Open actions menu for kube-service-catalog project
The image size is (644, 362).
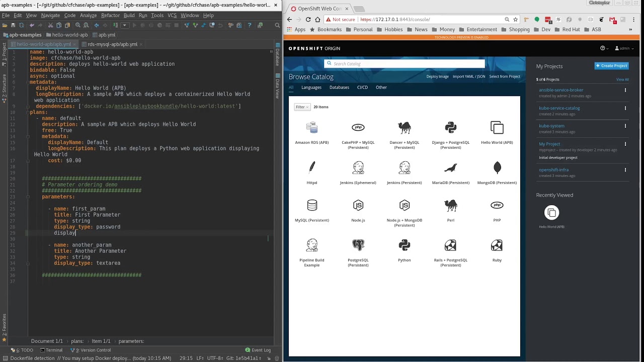point(625,108)
